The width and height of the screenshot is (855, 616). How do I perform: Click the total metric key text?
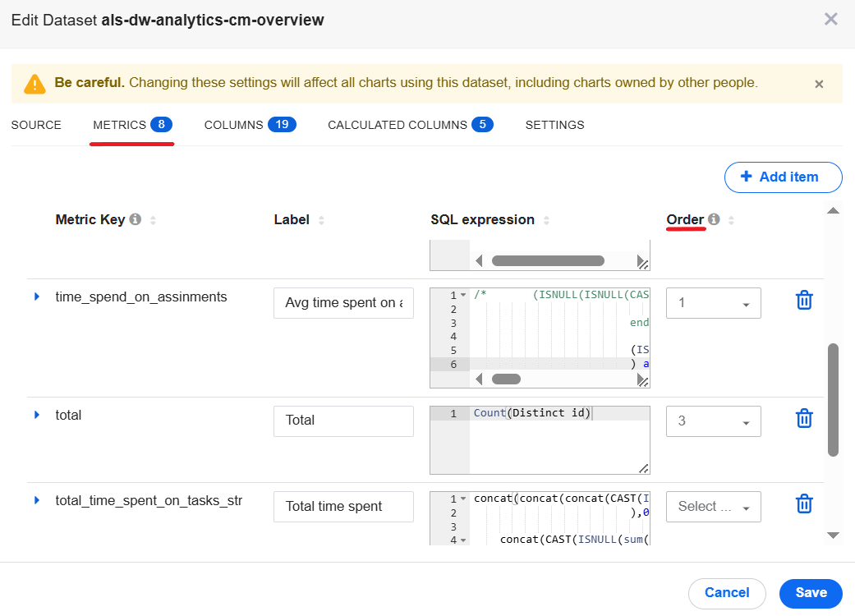pos(68,415)
